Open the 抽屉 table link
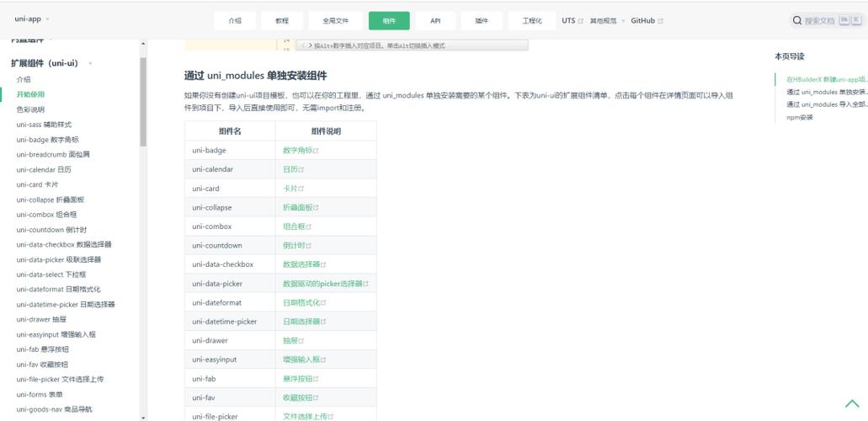The width and height of the screenshot is (868, 421). [293, 340]
